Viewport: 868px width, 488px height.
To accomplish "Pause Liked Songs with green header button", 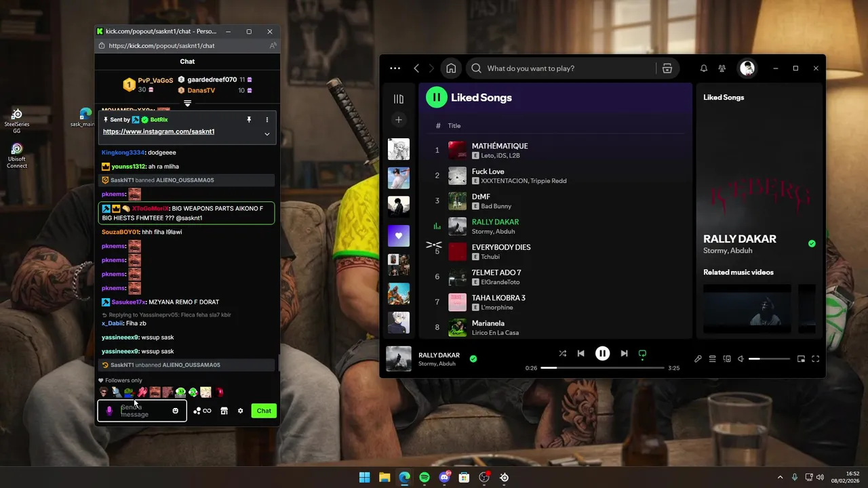I will tap(436, 98).
